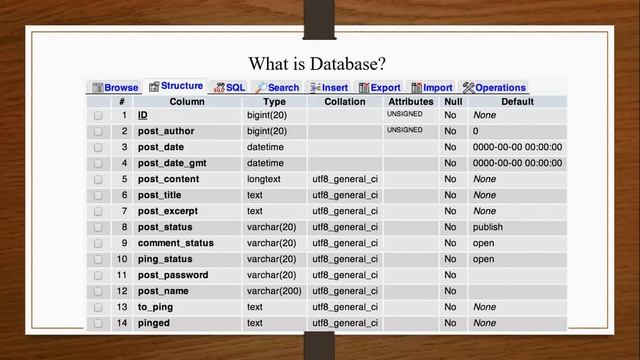Screen dimensions: 640x360
Task: Click the post_content column name
Action: (168, 179)
